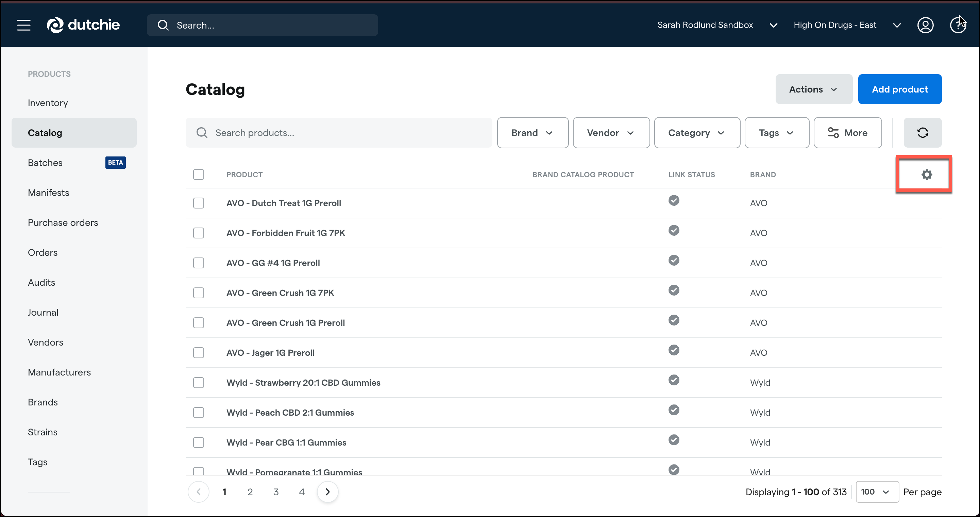Open the More filters button
Screen dimensions: 980x517
(x=847, y=133)
